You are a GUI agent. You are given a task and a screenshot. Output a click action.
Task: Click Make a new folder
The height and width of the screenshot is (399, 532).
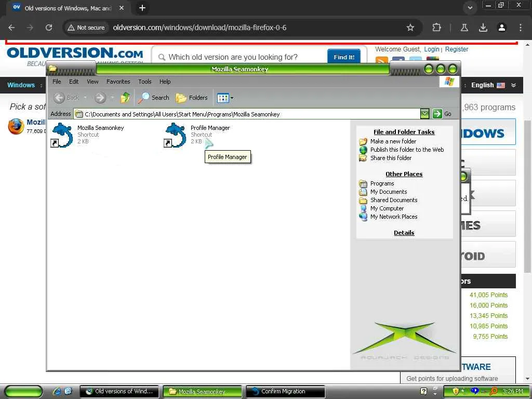click(x=393, y=141)
